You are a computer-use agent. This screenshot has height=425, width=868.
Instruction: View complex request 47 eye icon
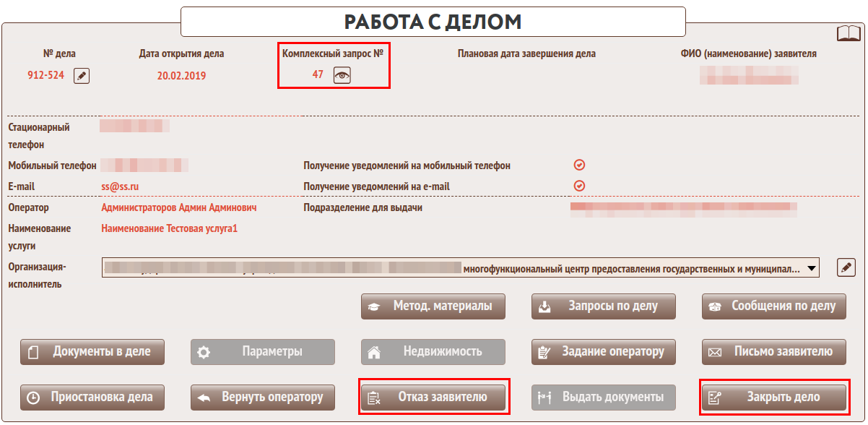coord(342,75)
